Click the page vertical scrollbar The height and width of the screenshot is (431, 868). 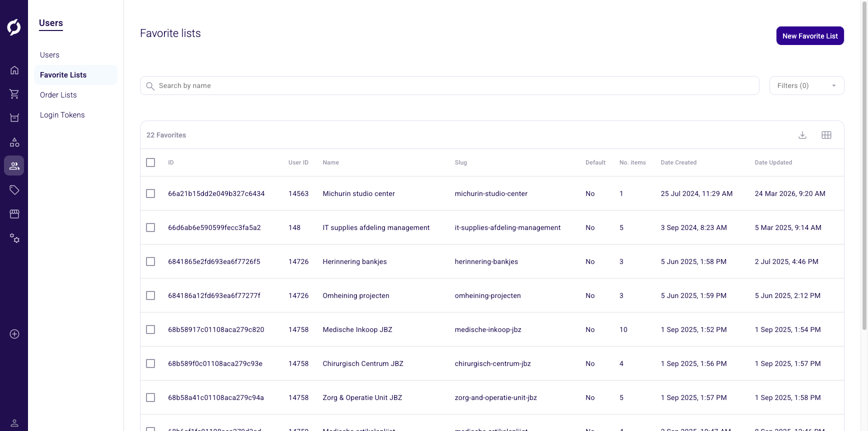[864, 165]
